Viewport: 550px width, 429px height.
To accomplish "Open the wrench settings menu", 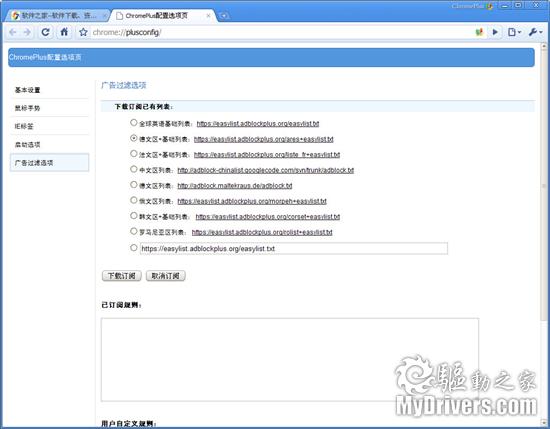I will 535,32.
